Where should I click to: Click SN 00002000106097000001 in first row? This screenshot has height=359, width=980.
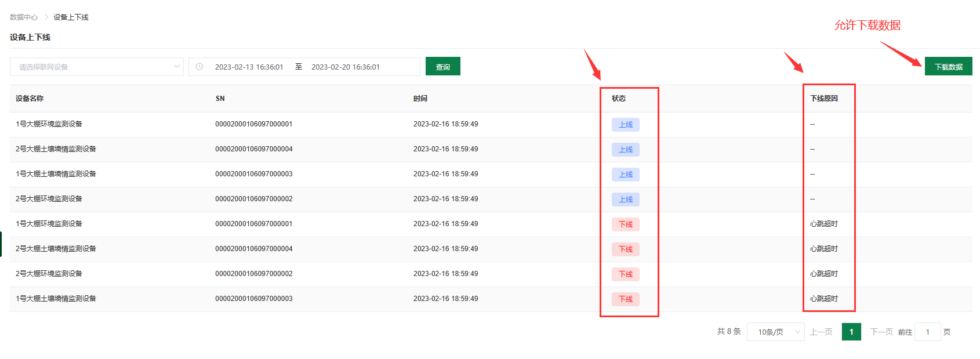tap(254, 124)
